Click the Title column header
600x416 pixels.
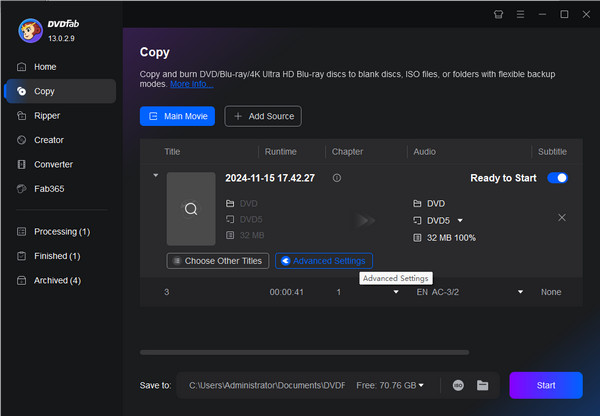coord(172,152)
